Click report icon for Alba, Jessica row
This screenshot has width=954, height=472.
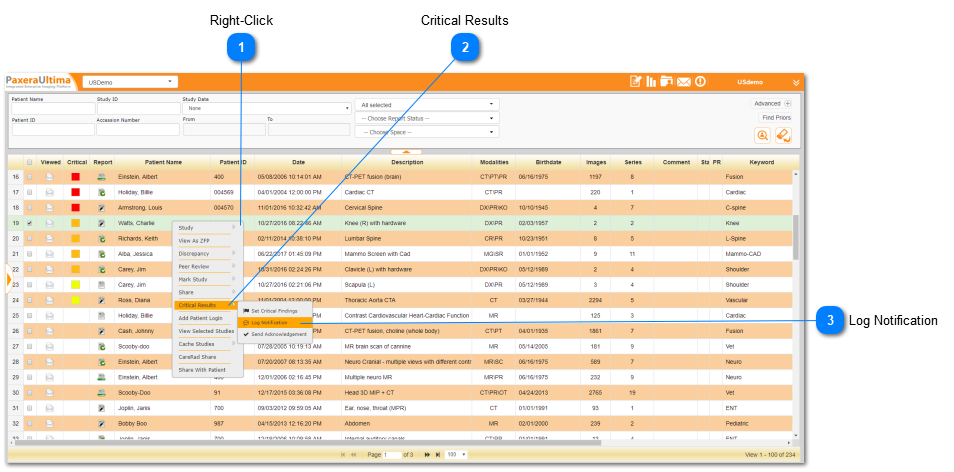click(x=102, y=254)
